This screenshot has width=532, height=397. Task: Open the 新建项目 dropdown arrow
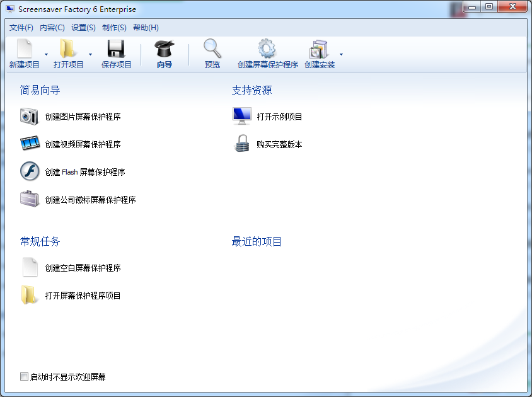(x=46, y=54)
